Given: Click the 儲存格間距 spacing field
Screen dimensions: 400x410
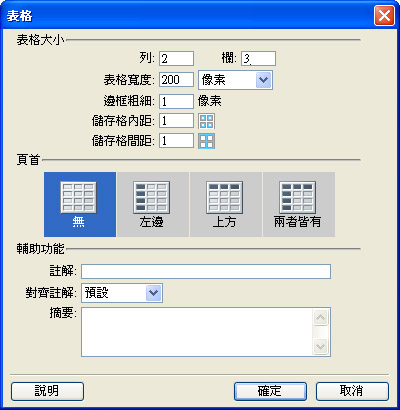Looking at the screenshot, I should tap(176, 141).
